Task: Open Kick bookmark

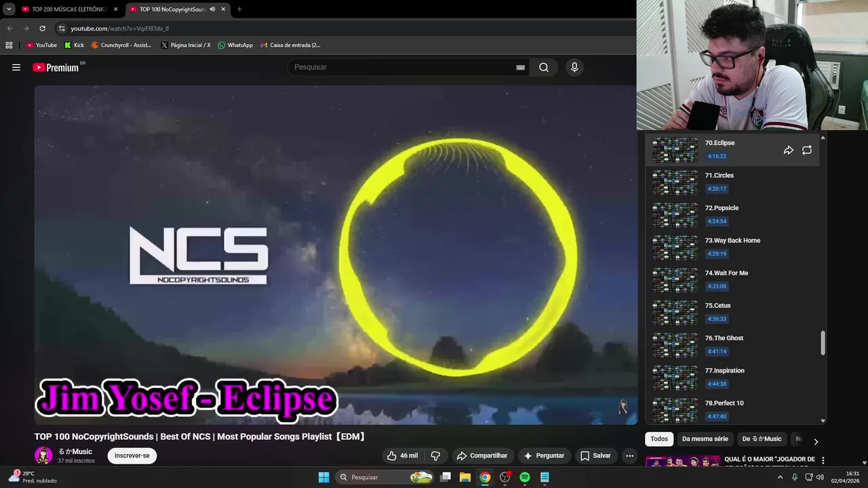Action: click(75, 45)
